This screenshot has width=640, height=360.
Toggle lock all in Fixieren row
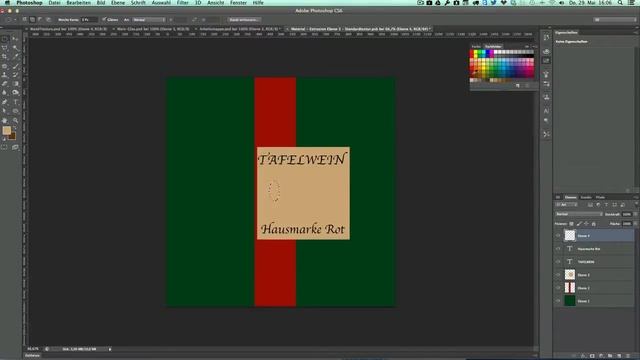click(593, 224)
